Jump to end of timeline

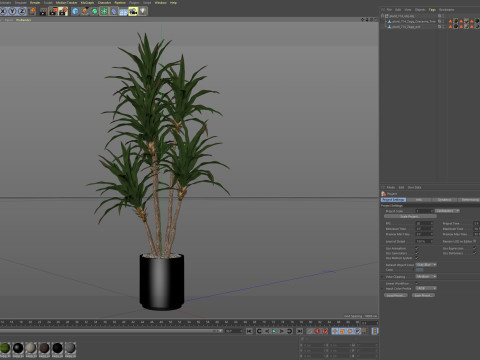click(299, 331)
